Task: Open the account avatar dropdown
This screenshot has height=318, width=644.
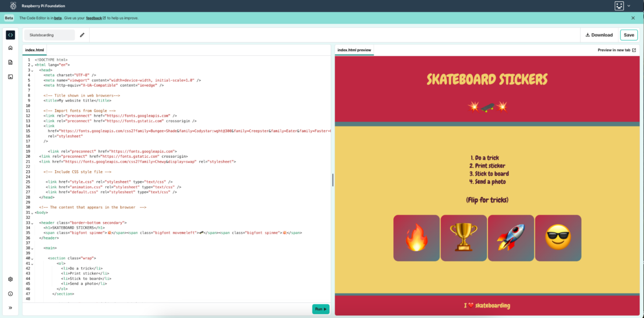Action: tap(622, 6)
